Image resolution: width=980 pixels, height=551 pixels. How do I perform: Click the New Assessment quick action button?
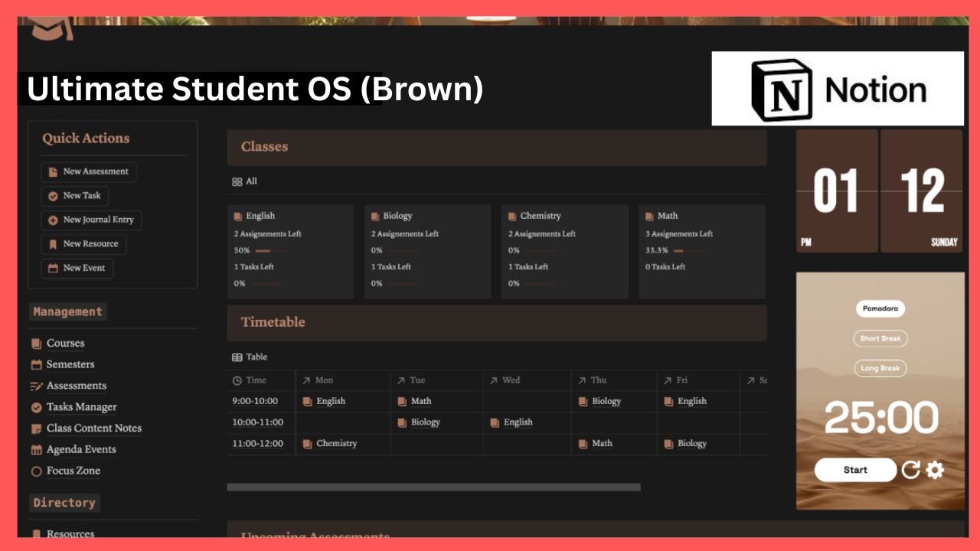click(x=89, y=171)
